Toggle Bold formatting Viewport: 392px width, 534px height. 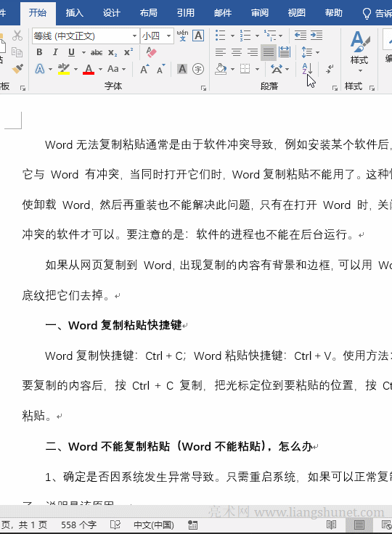pyautogui.click(x=39, y=52)
